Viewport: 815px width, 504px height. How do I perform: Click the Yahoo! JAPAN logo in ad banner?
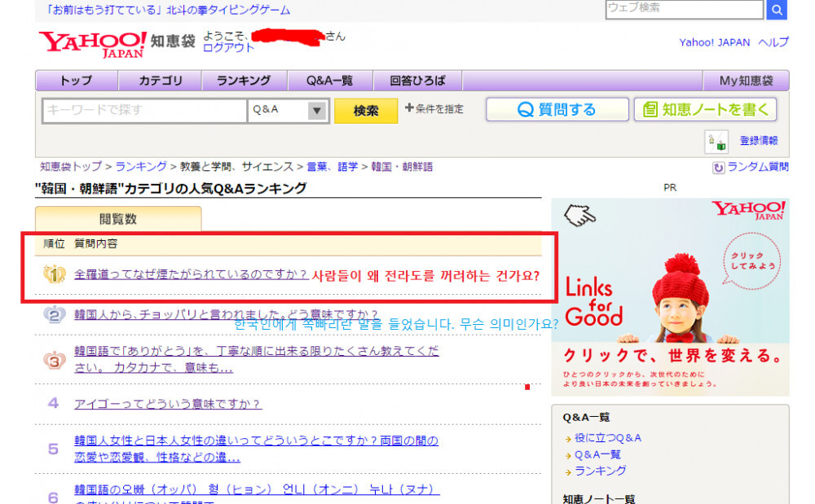pos(748,210)
